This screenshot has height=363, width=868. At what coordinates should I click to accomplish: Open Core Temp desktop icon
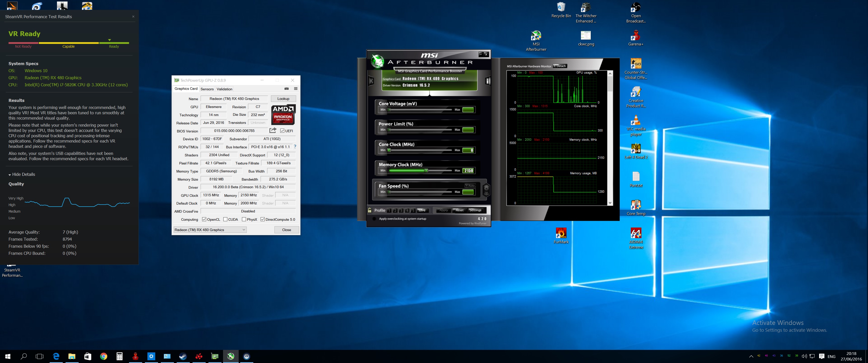coord(636,207)
